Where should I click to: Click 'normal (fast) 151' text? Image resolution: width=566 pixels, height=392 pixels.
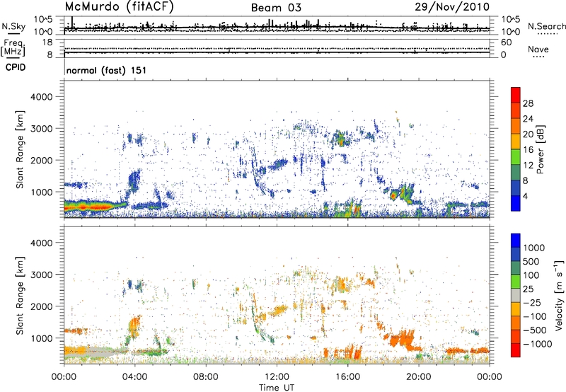coord(106,70)
